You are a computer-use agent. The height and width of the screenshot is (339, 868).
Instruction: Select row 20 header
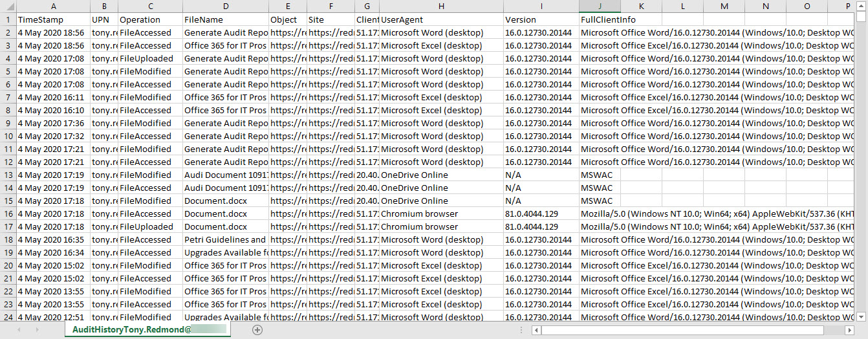click(8, 265)
